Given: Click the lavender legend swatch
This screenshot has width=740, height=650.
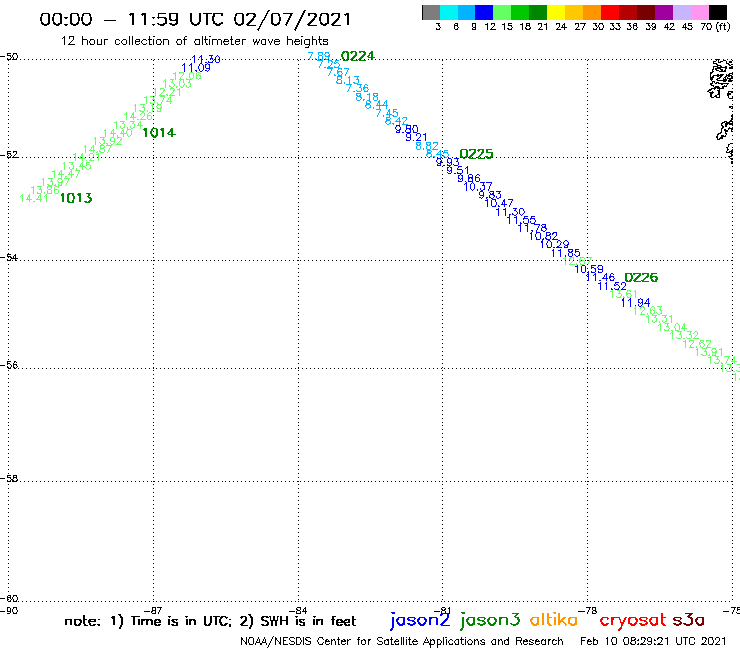Looking at the screenshot, I should pos(682,12).
